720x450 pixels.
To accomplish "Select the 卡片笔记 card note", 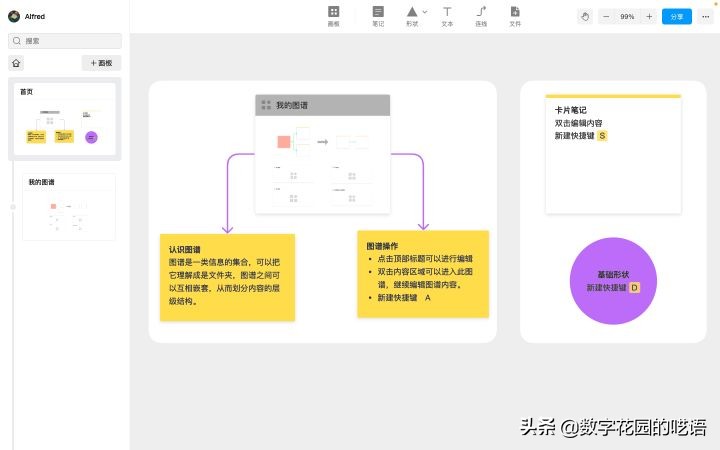I will click(x=613, y=154).
